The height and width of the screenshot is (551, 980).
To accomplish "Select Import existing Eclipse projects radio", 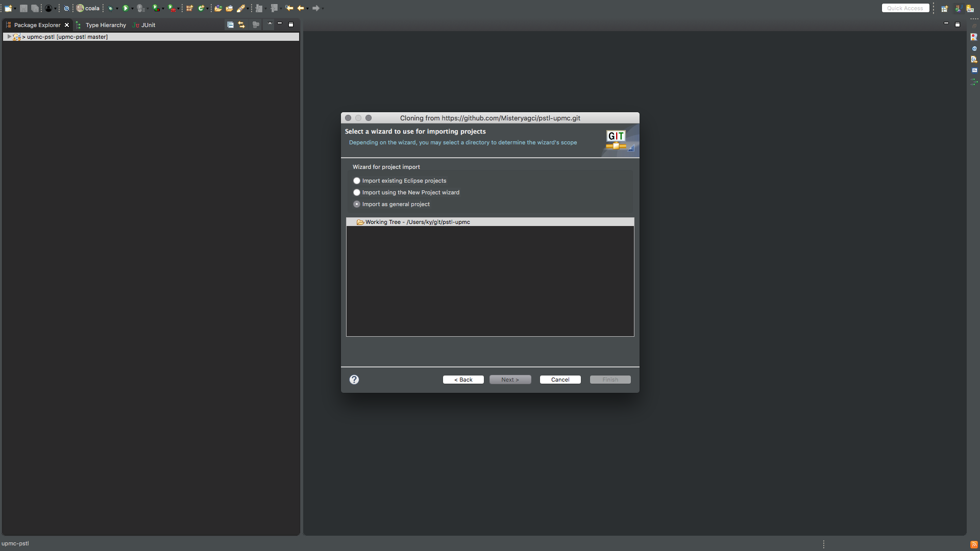I will click(356, 180).
